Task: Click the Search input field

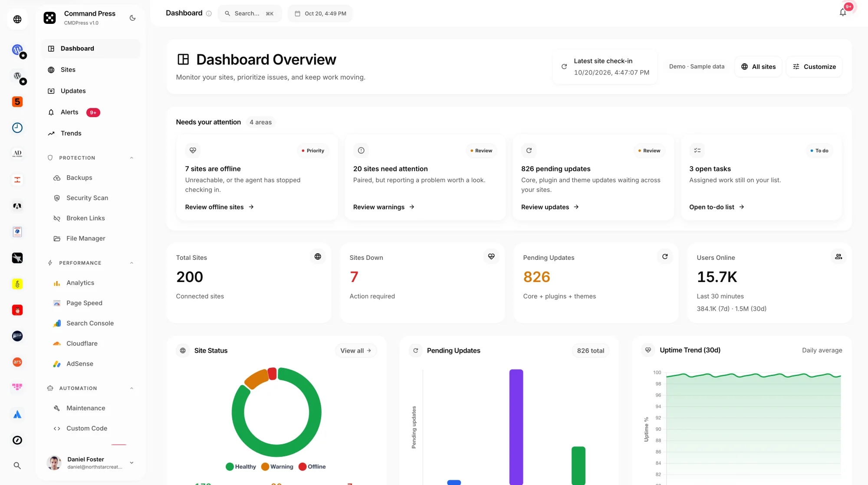Action: pyautogui.click(x=250, y=13)
